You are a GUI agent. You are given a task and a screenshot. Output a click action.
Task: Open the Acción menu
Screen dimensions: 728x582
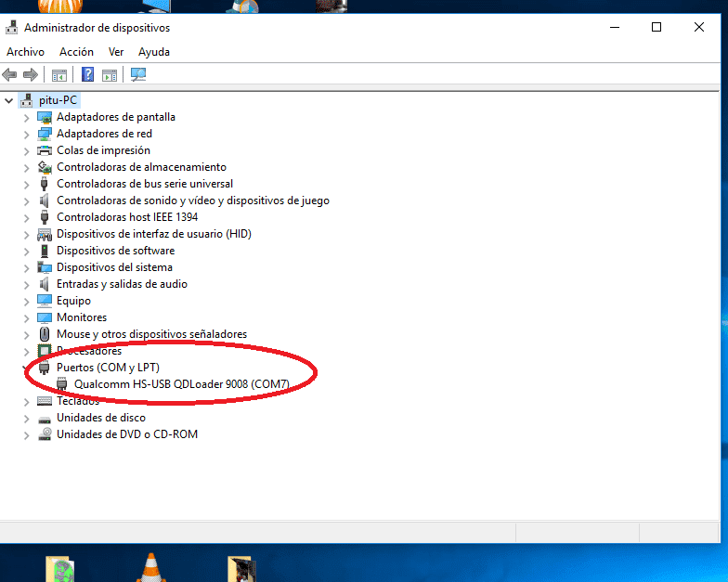click(76, 52)
